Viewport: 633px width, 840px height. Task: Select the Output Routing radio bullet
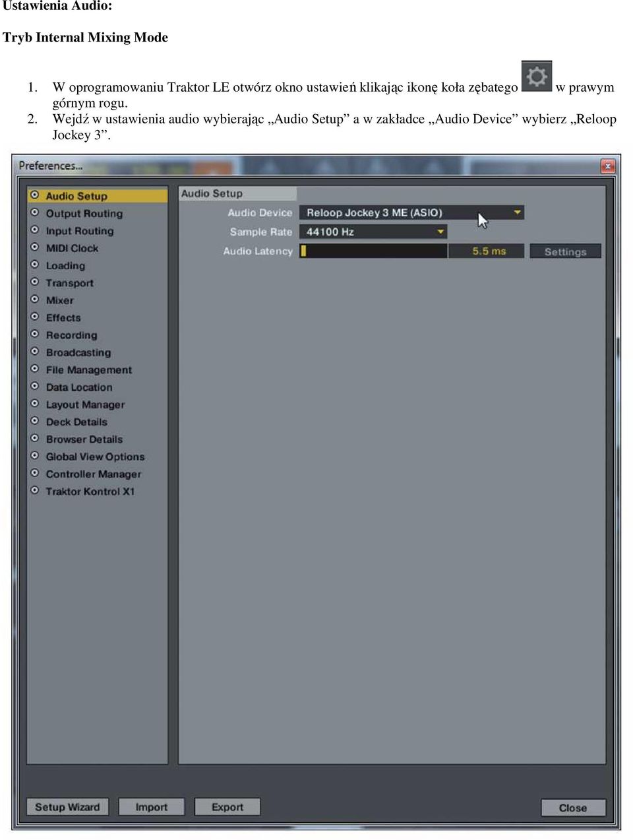(35, 212)
